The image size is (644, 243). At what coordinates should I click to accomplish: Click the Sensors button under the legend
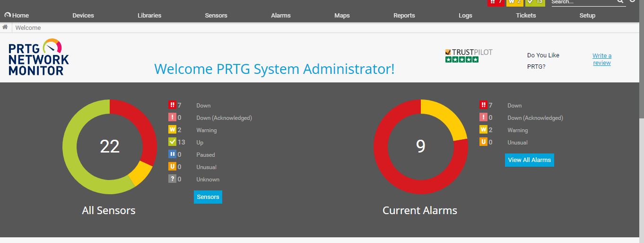click(x=208, y=197)
